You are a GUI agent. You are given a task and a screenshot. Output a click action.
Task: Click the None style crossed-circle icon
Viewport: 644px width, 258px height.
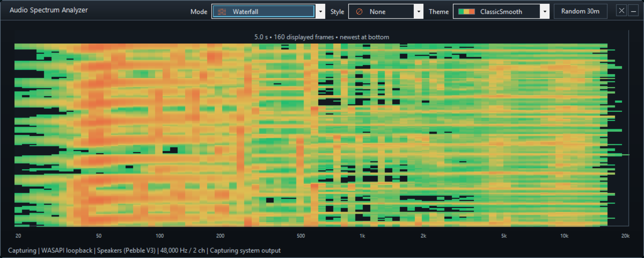(359, 12)
